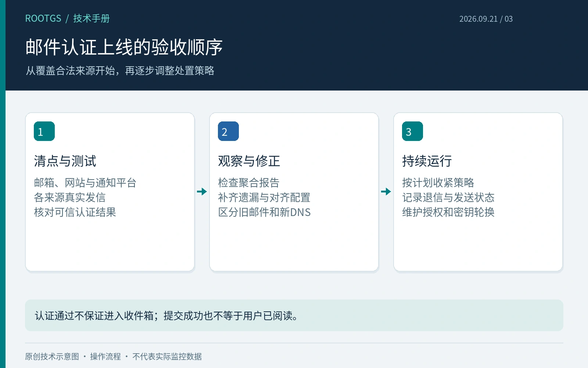Click the arrow between steps 1 and 2
The image size is (588, 368).
click(x=202, y=191)
